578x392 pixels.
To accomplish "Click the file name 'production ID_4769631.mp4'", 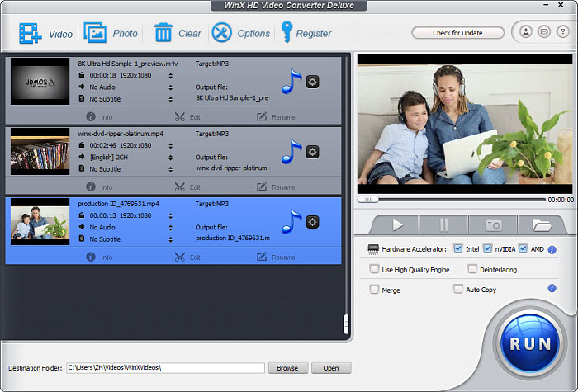I will point(118,203).
